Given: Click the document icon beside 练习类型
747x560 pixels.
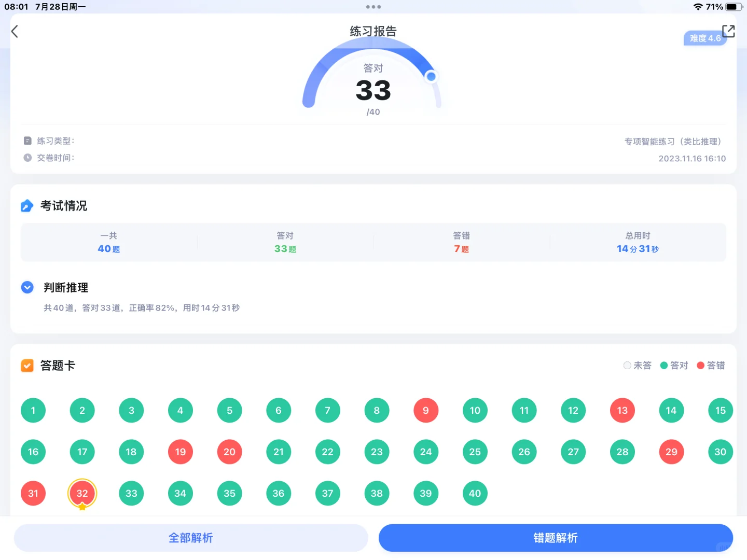Looking at the screenshot, I should click(27, 141).
